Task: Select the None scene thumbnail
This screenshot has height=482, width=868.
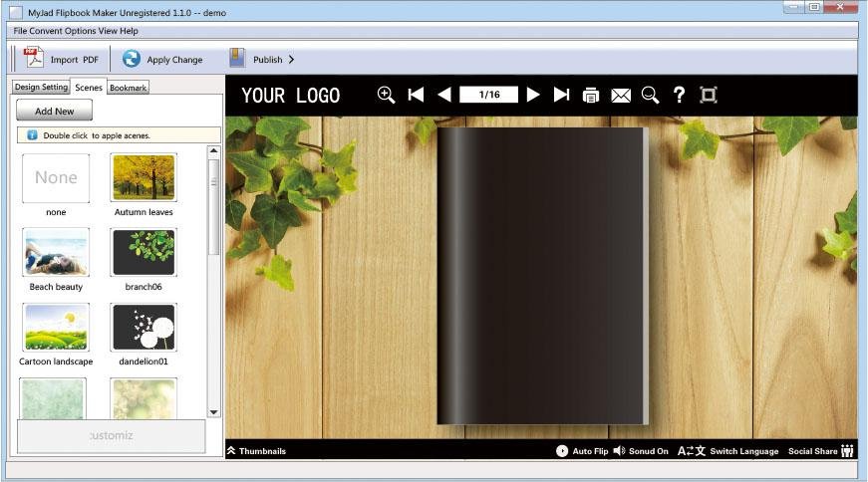Action: [56, 178]
